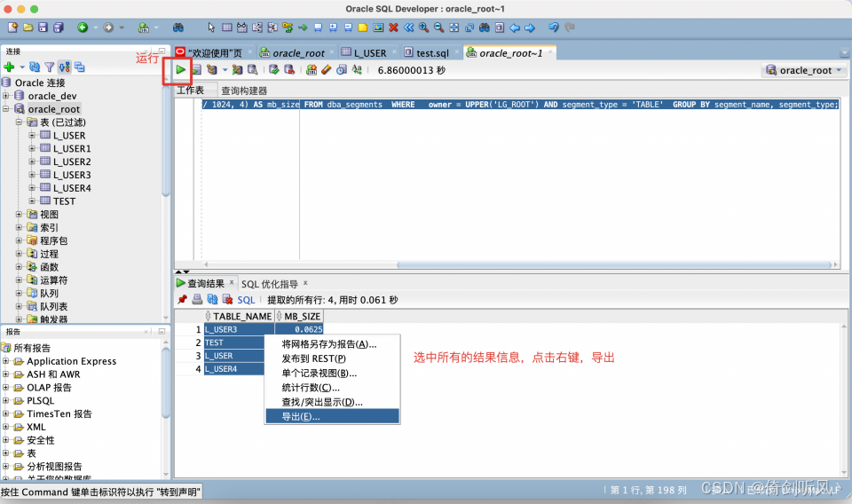The width and height of the screenshot is (852, 504).
Task: Open the oracle_root connection dropdown at top right
Action: pos(804,70)
